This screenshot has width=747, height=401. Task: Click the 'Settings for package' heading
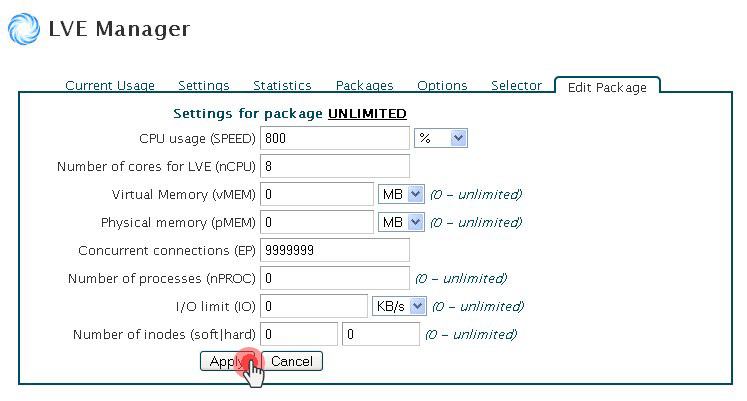point(248,113)
